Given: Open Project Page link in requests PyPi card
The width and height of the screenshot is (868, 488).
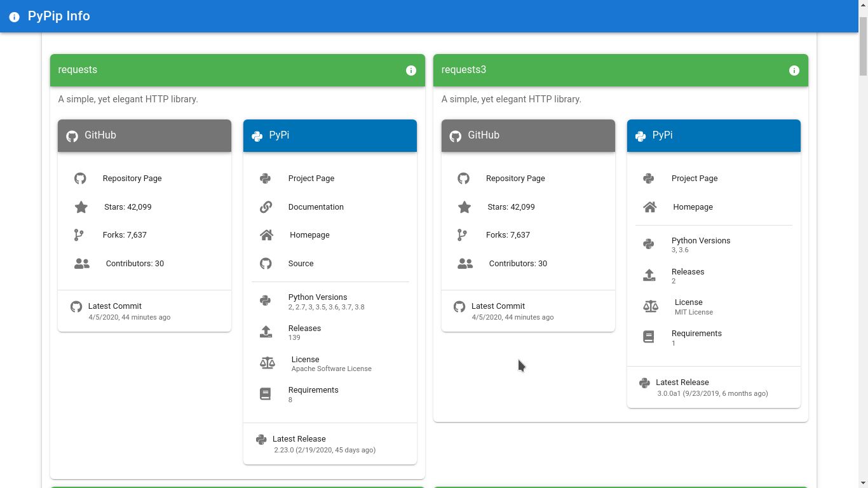Looking at the screenshot, I should 311,179.
